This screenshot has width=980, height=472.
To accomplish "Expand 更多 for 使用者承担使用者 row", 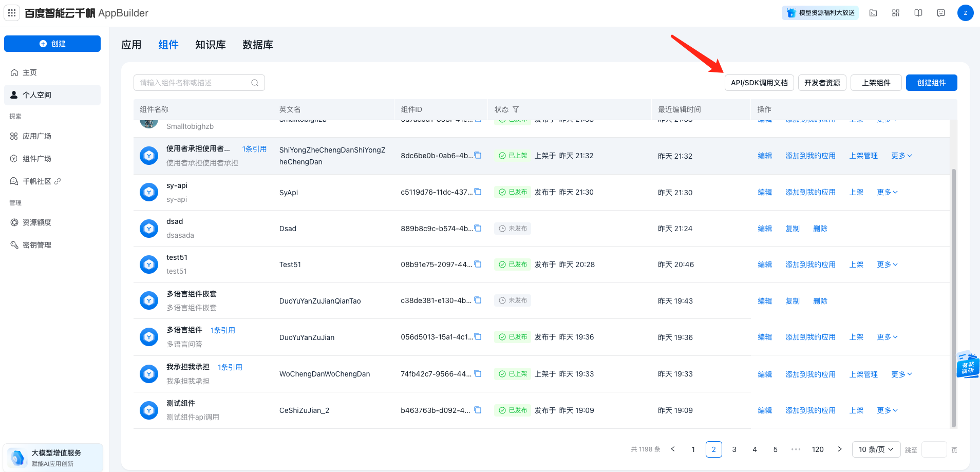I will pyautogui.click(x=901, y=156).
